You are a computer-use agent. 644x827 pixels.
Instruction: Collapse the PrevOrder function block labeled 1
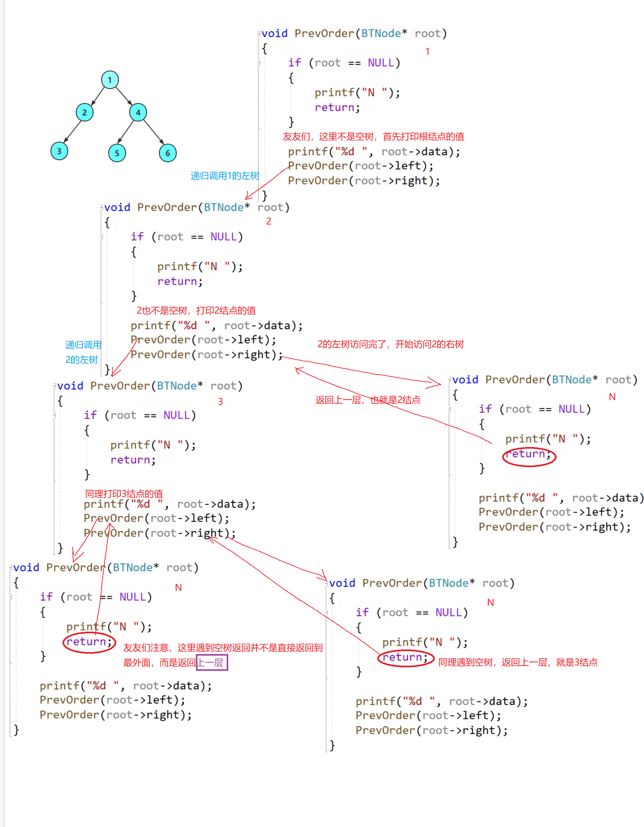coord(259,33)
